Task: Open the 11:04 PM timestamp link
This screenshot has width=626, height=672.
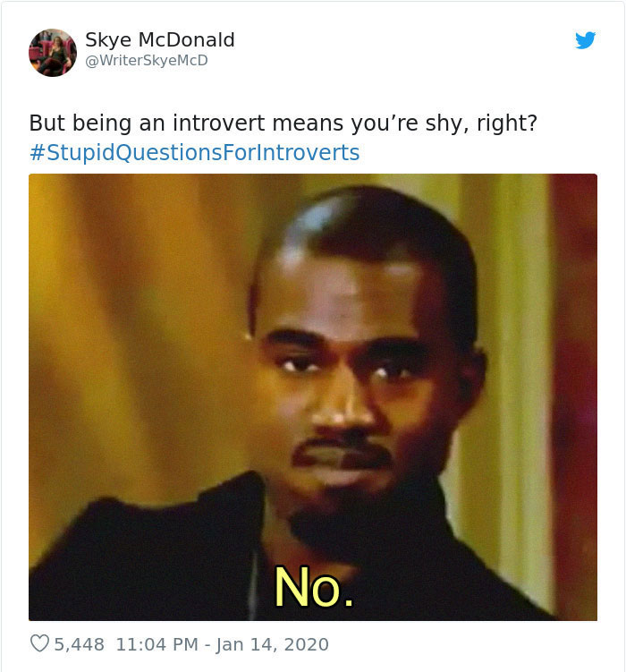Action: click(x=156, y=644)
